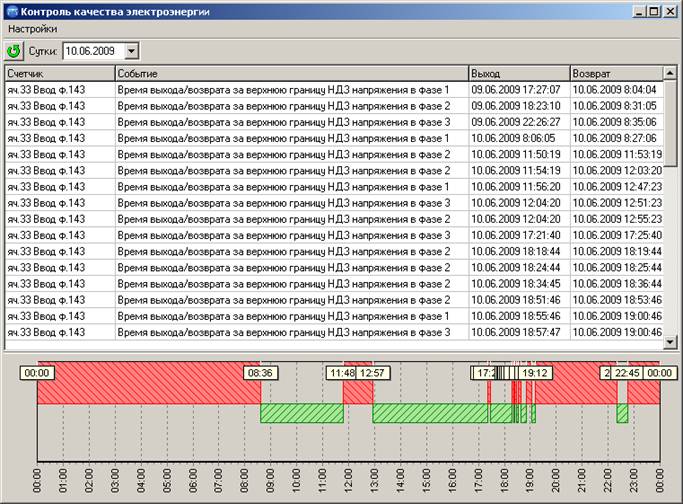Open the Сутки date dropdown arrow
The image size is (683, 504).
[131, 51]
